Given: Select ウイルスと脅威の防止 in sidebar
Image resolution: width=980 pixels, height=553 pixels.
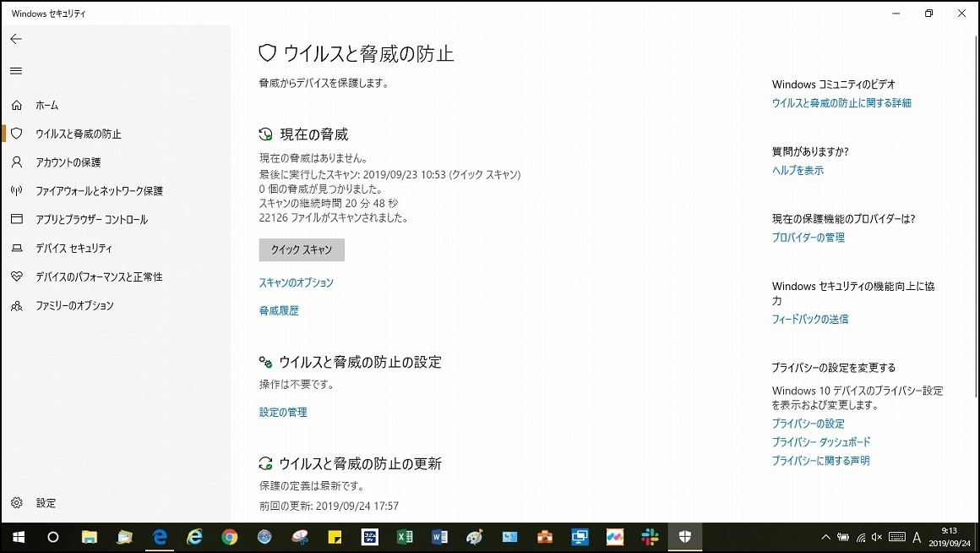Looking at the screenshot, I should [78, 134].
